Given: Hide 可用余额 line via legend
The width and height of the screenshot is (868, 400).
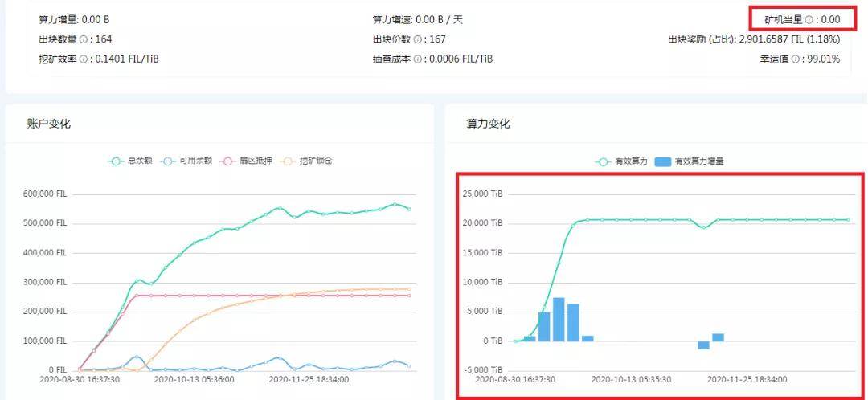Looking at the screenshot, I should point(186,161).
